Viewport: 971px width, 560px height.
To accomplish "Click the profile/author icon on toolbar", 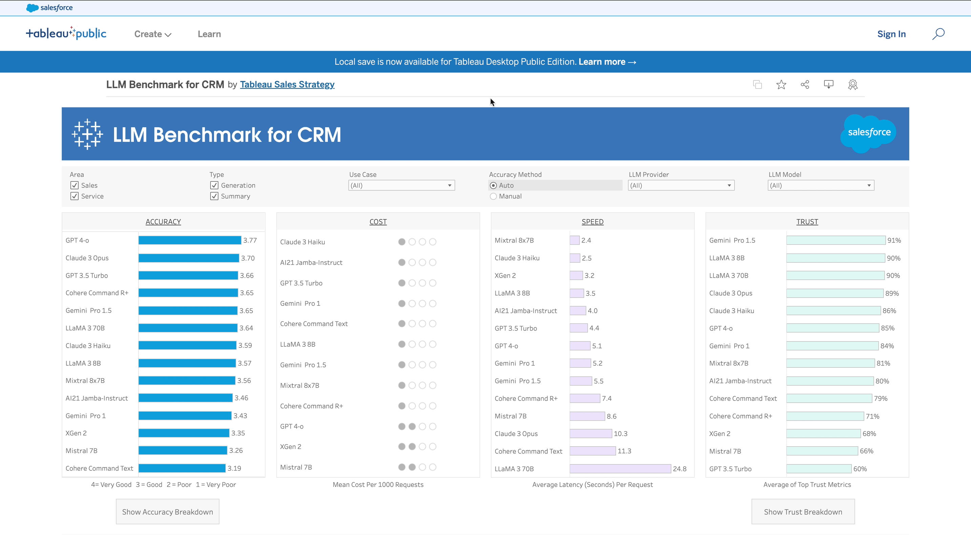I will pyautogui.click(x=852, y=85).
